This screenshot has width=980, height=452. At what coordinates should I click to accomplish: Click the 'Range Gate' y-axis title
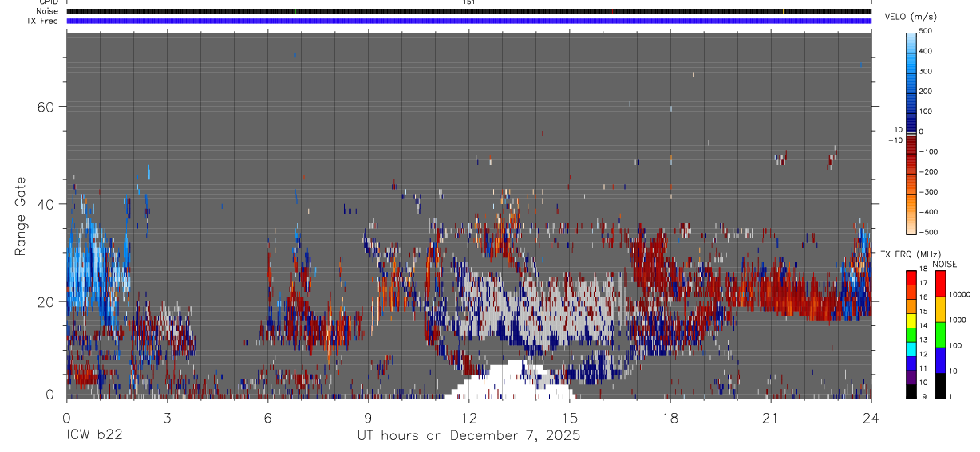[x=21, y=216]
